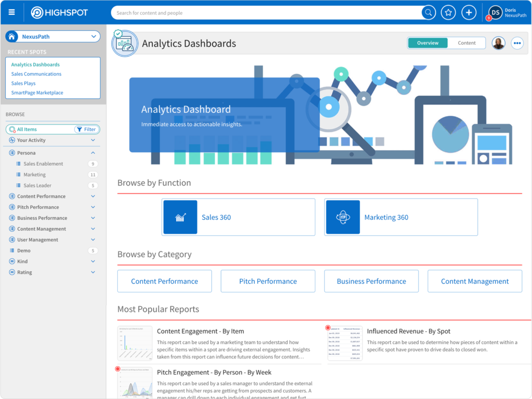
Task: Switch to the Content tab
Action: 467,43
